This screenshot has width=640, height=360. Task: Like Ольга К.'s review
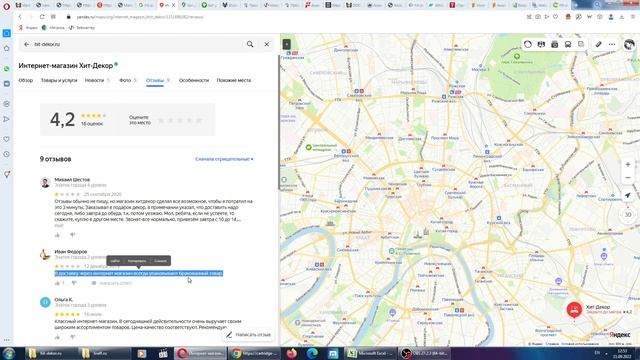click(x=57, y=337)
